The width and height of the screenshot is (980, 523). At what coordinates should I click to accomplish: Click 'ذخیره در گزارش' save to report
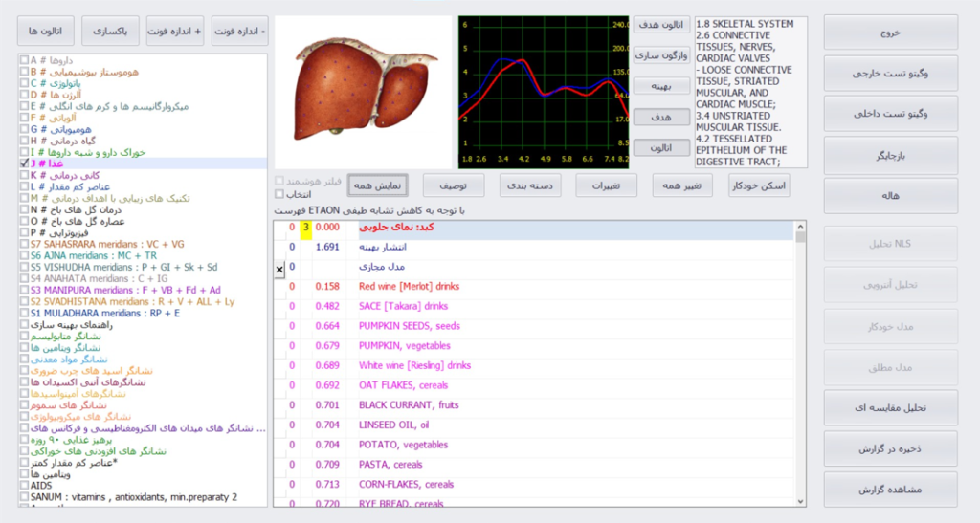(x=890, y=448)
